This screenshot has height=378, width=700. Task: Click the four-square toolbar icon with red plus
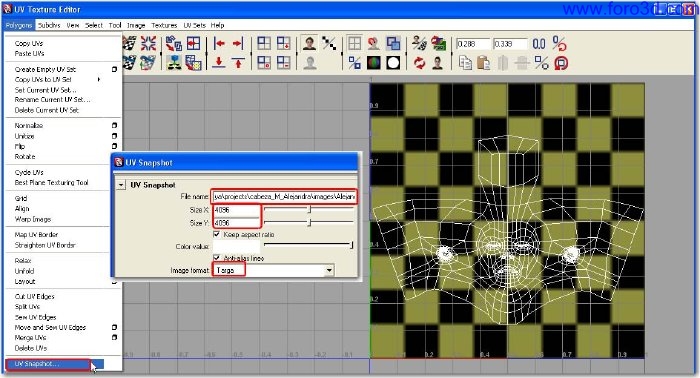point(283,44)
